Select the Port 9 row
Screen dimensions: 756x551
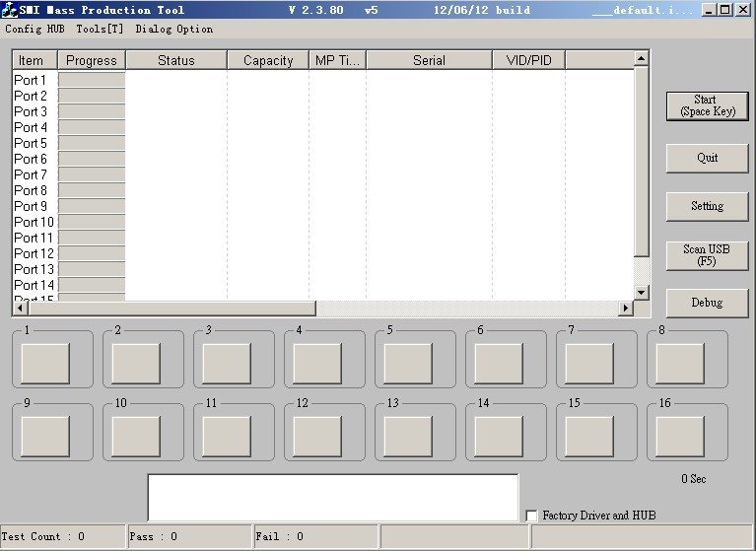click(x=323, y=206)
